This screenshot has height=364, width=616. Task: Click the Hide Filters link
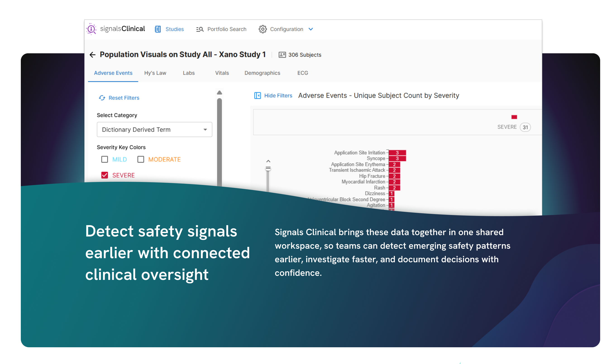278,95
